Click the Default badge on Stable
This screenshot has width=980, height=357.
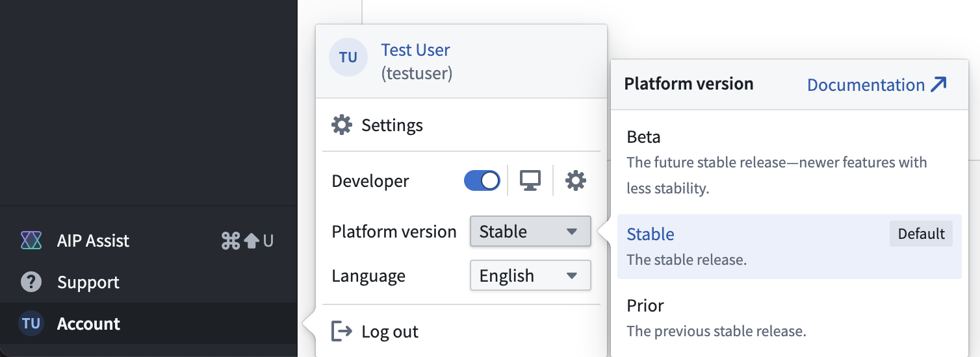pos(921,234)
